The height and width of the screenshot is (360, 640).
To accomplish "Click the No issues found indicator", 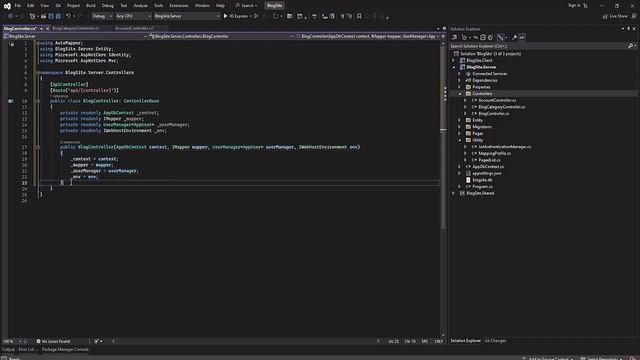I will coord(53,341).
